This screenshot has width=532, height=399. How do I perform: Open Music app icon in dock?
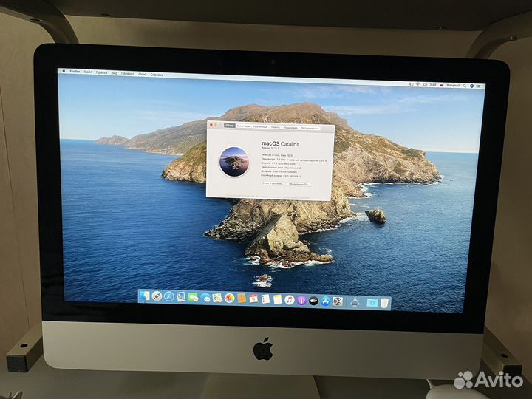(x=290, y=300)
